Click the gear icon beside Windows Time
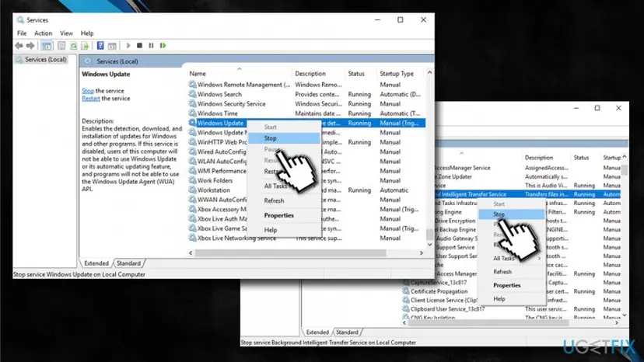This screenshot has width=644, height=362. (192, 113)
